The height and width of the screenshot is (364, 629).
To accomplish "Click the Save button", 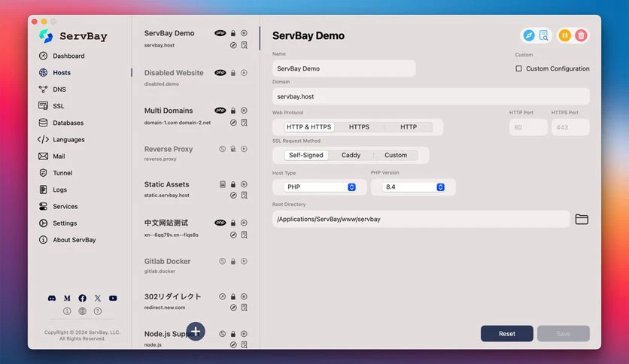I will [x=564, y=334].
